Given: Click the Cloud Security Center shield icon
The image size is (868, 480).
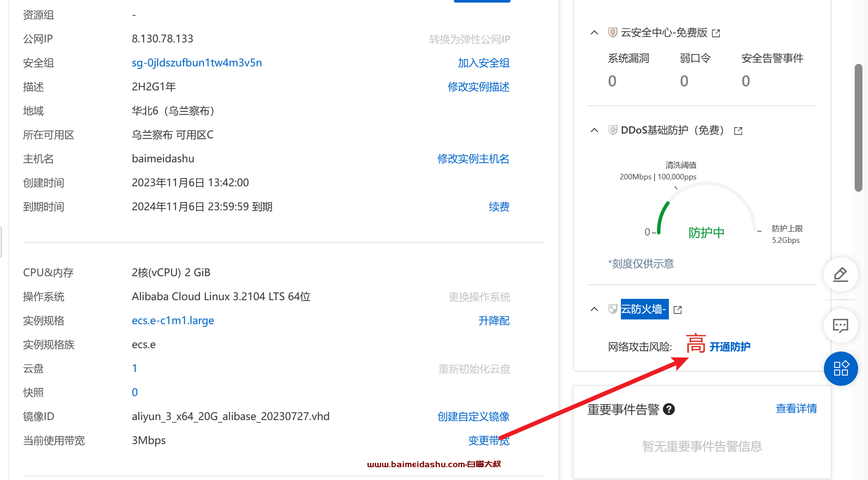Looking at the screenshot, I should click(x=612, y=33).
